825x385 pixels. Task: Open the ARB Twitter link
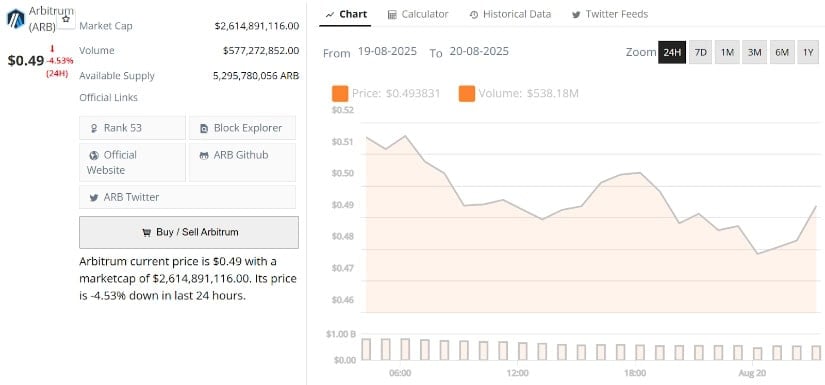click(x=187, y=197)
